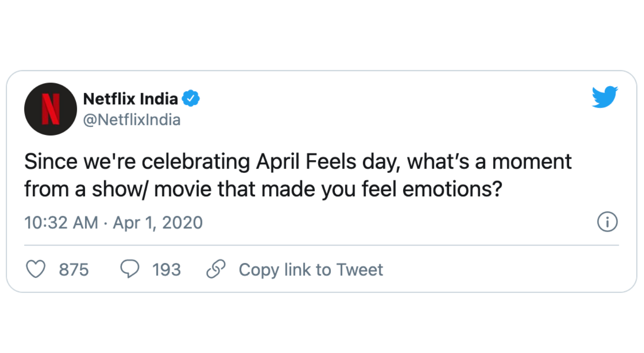The width and height of the screenshot is (644, 353).
Task: Click the Apr 1, 2020 date
Action: tap(158, 223)
